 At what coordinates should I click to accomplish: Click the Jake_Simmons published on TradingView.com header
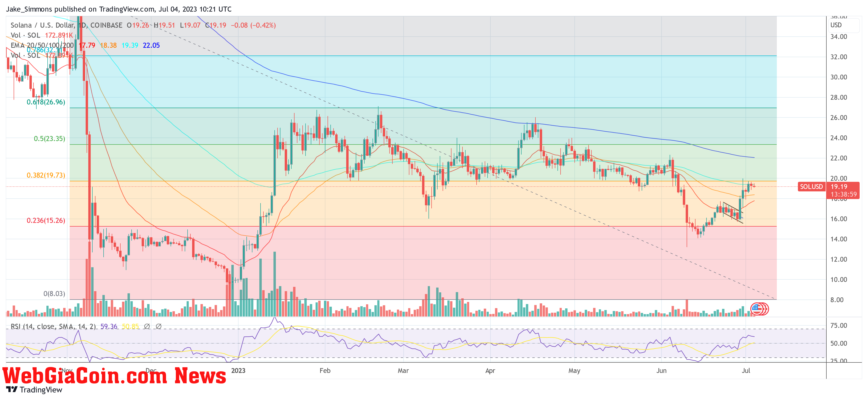tap(119, 9)
